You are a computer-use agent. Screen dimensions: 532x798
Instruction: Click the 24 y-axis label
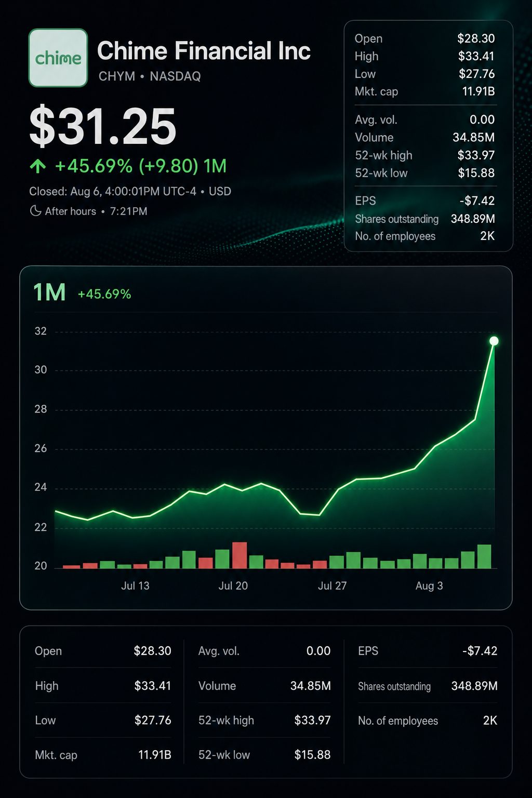[41, 487]
